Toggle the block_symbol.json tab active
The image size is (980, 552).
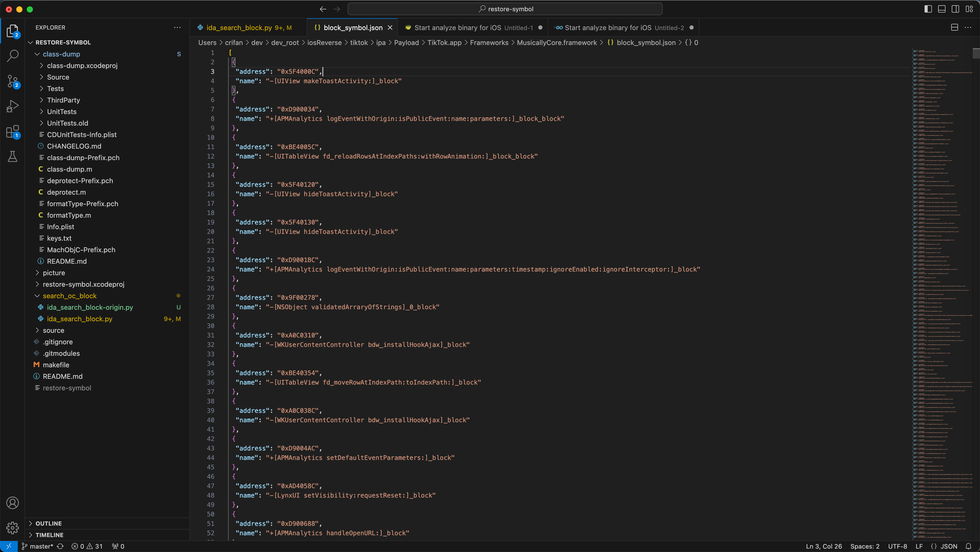coord(353,28)
